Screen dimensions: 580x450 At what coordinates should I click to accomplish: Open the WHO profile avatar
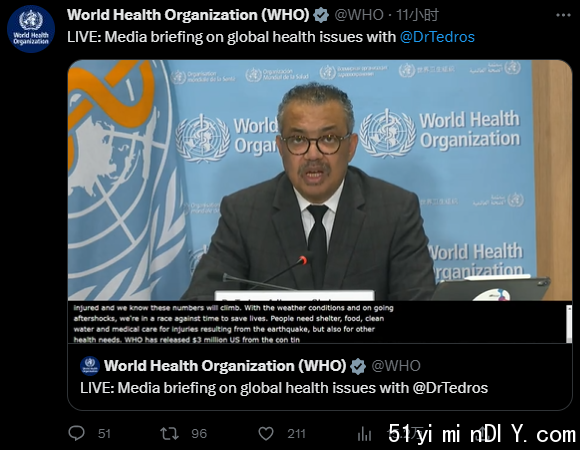click(x=31, y=29)
